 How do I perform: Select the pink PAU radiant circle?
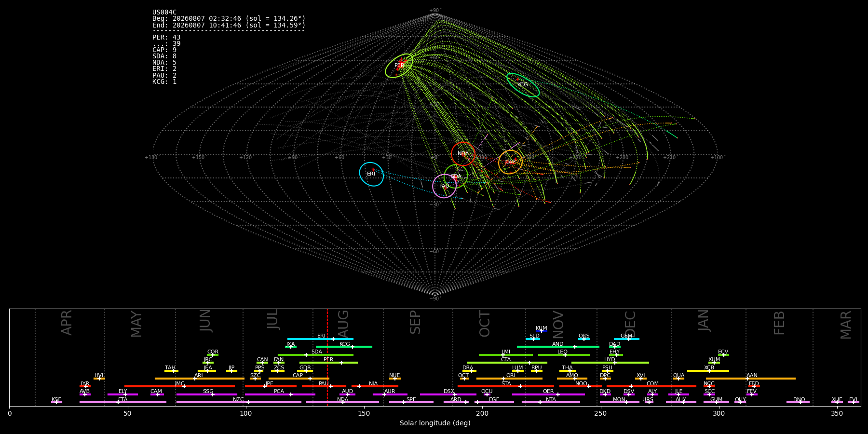tap(444, 186)
